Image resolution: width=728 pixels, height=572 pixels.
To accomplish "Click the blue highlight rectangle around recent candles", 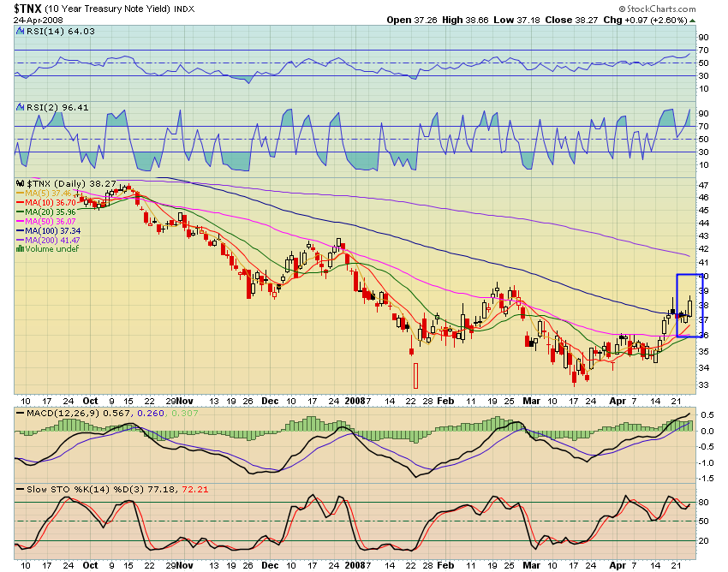I will (x=690, y=305).
